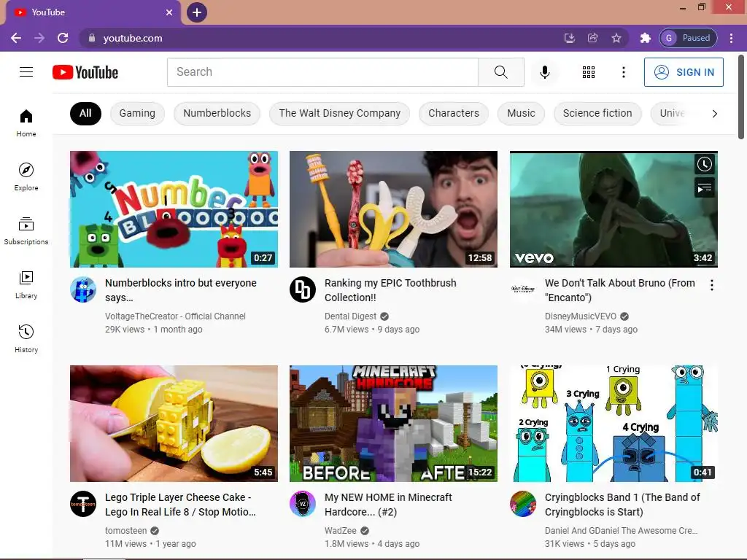The width and height of the screenshot is (747, 560).
Task: Open Explore in the sidebar
Action: [26, 176]
